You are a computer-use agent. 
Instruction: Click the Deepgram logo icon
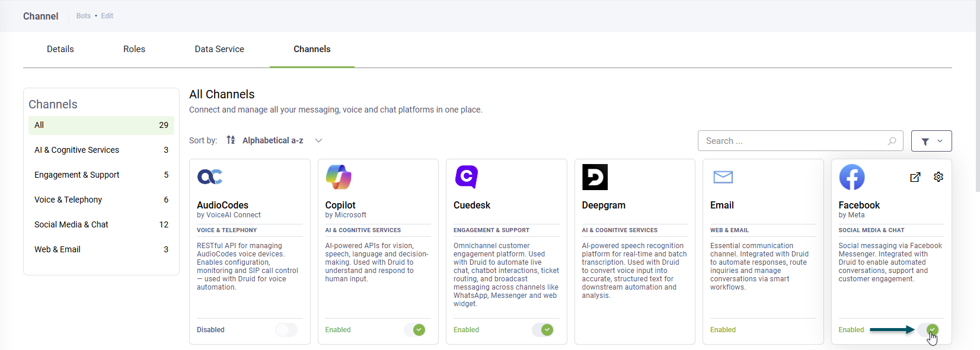tap(595, 176)
